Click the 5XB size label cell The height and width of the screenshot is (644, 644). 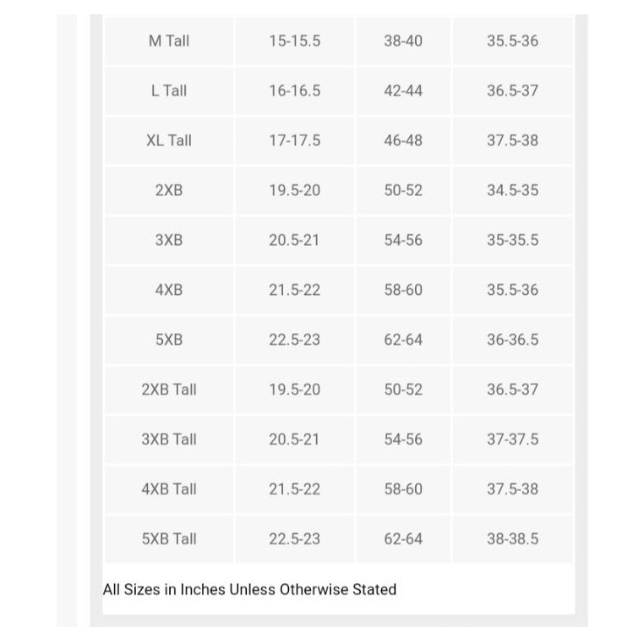(169, 340)
